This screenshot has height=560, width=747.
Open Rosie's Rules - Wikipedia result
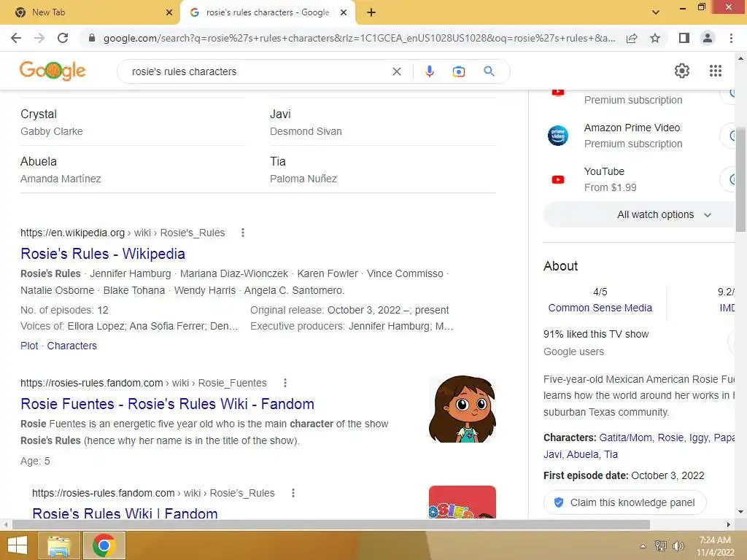click(102, 254)
